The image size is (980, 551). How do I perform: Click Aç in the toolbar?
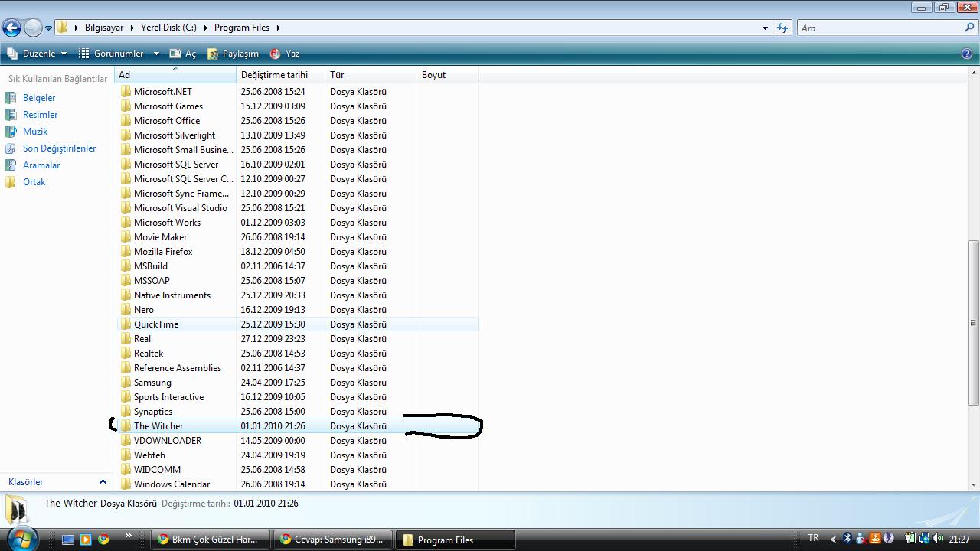[x=183, y=54]
